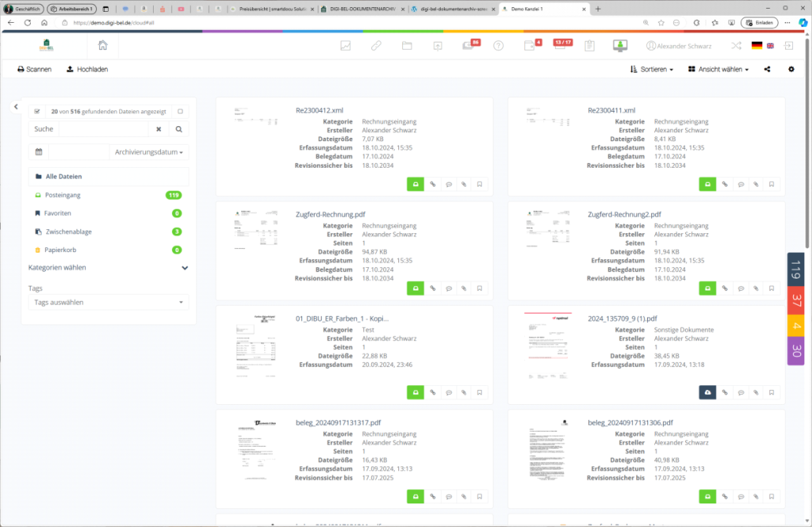Open the header icon with badge 86

click(470, 45)
